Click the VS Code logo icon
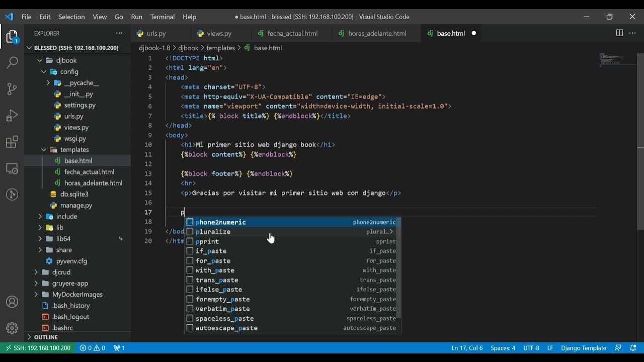 click(9, 17)
